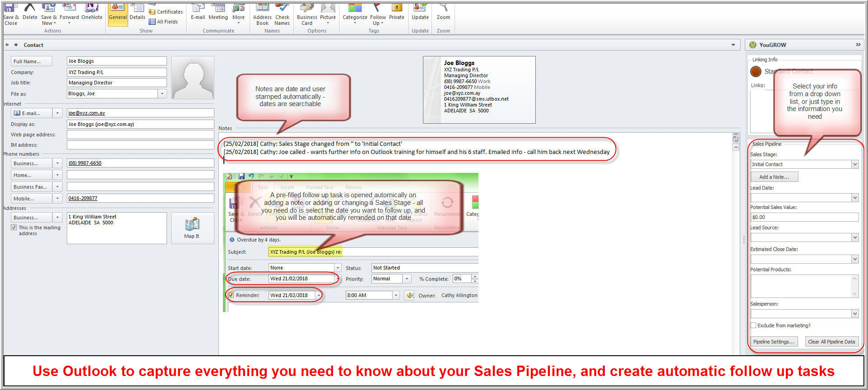Click the Business Fax button
Viewport: 868px width, 390px height.
[31, 187]
